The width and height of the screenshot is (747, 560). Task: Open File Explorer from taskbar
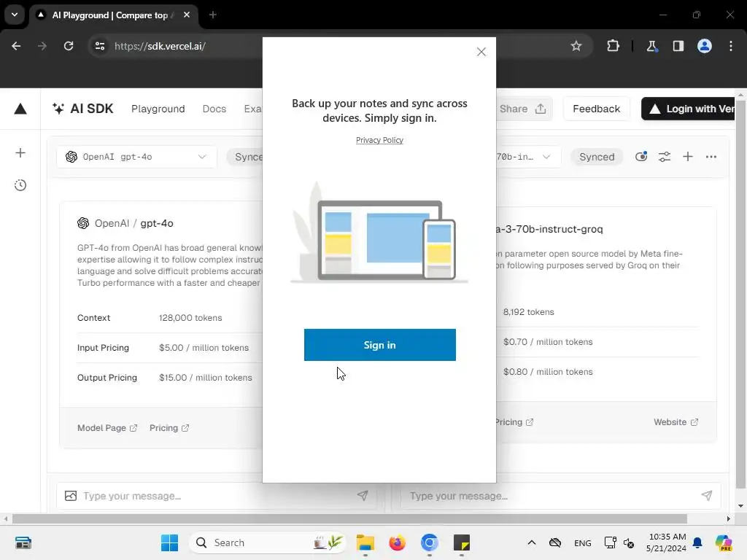[365, 542]
